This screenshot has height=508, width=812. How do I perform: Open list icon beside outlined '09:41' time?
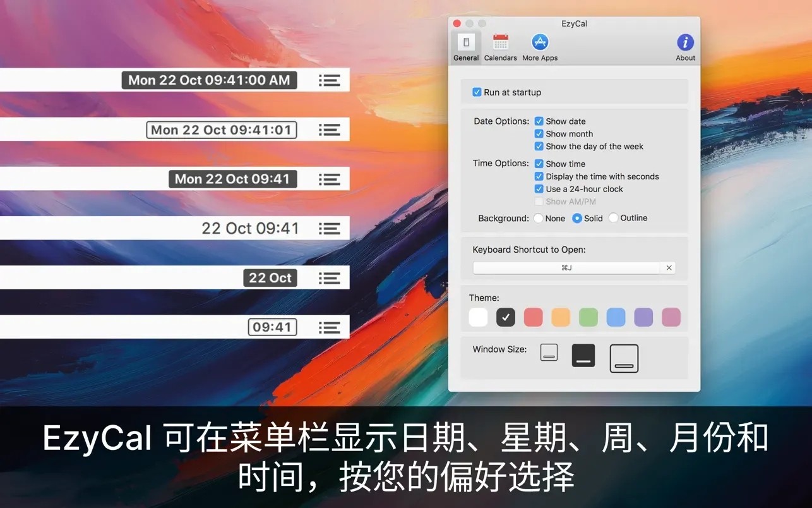[330, 327]
